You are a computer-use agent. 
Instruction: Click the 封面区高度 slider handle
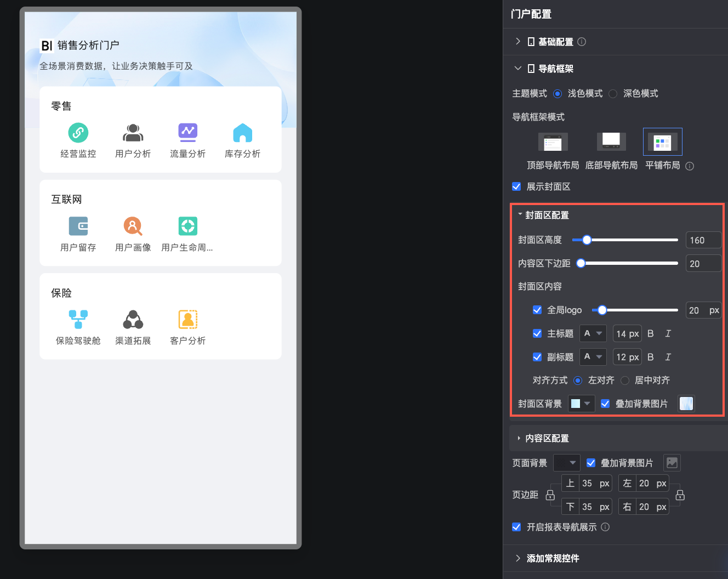(587, 240)
